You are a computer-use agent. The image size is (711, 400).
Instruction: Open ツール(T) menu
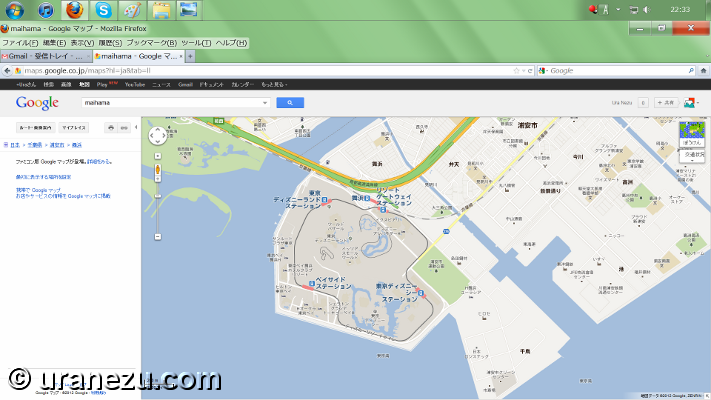tap(196, 43)
